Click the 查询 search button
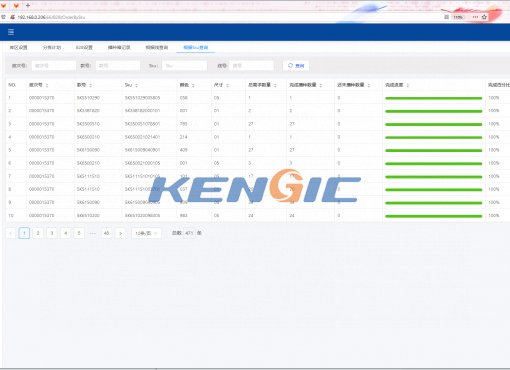Screen dimensions: 510x370 (x=296, y=66)
